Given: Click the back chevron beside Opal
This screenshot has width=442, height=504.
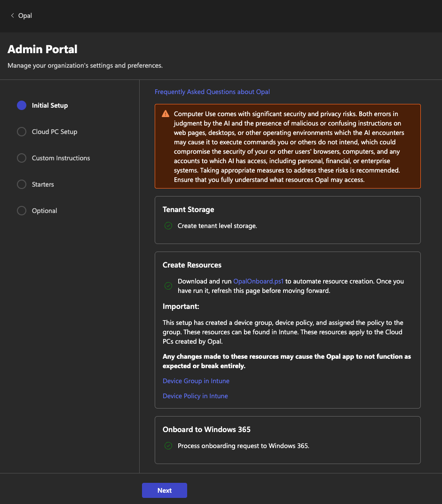Looking at the screenshot, I should coord(12,16).
